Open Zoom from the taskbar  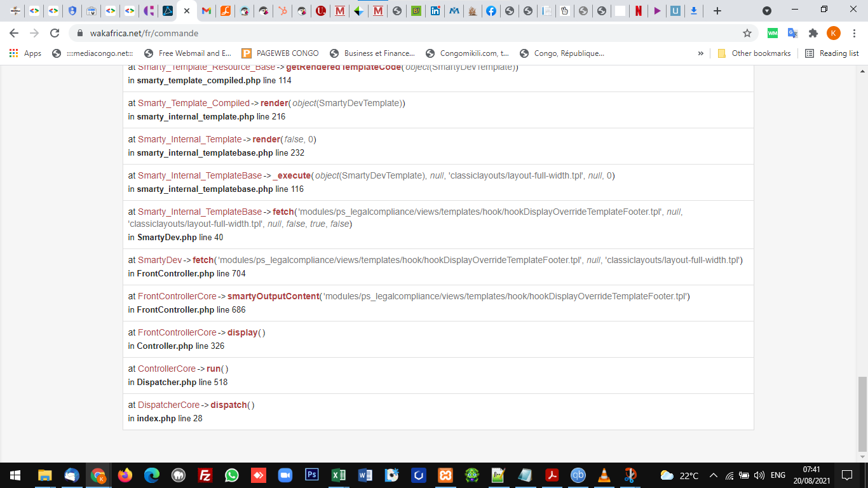285,475
